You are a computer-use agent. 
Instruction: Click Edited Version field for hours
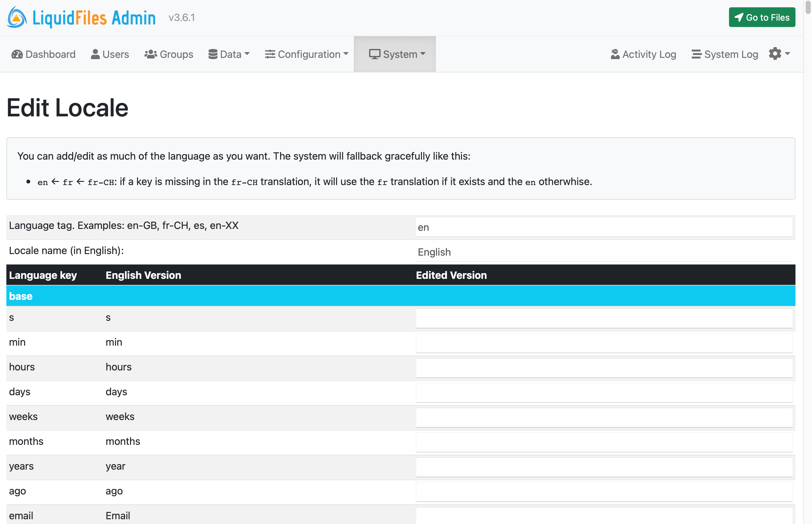604,368
